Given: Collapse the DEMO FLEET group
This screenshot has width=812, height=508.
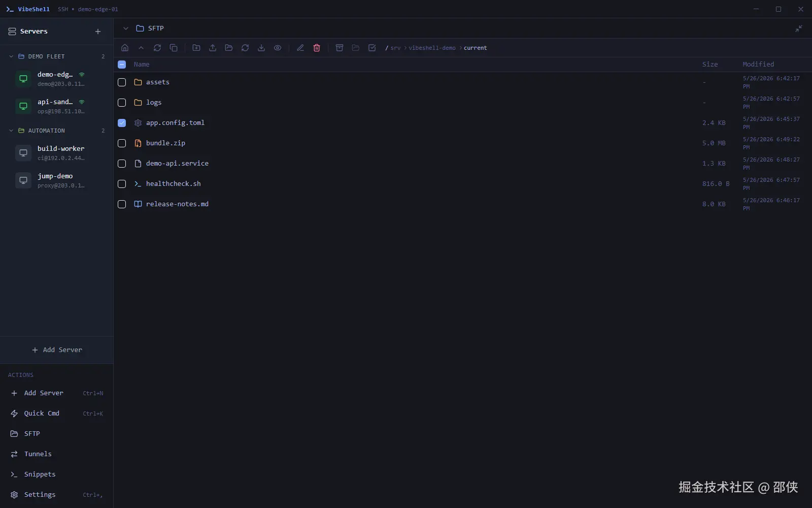Looking at the screenshot, I should tap(11, 56).
